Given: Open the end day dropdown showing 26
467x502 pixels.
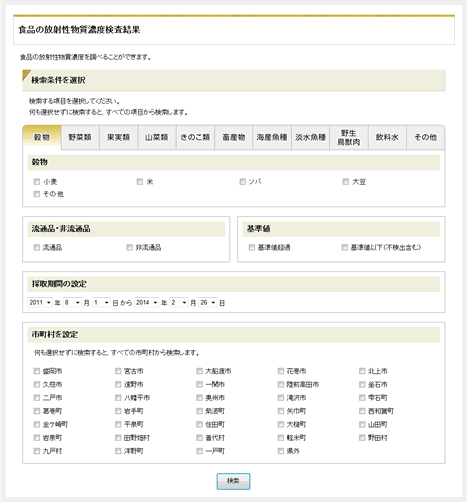Looking at the screenshot, I should (208, 303).
